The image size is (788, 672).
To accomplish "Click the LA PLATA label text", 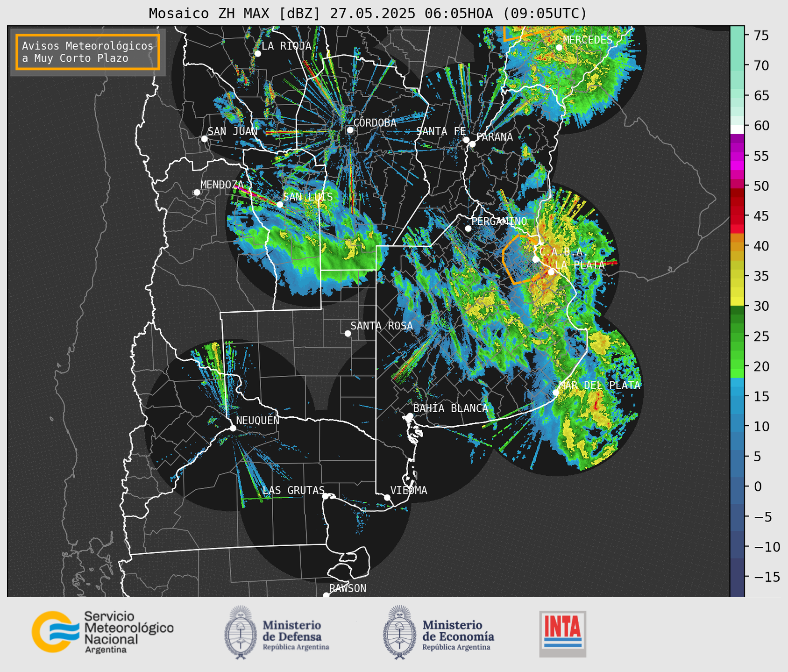I will 580,265.
